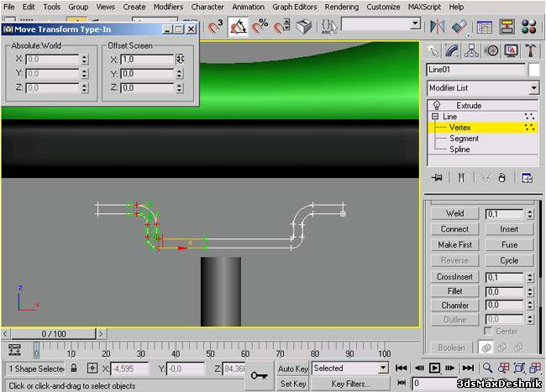
Task: Click the CrossInsert value spinner arrows
Action: point(530,277)
